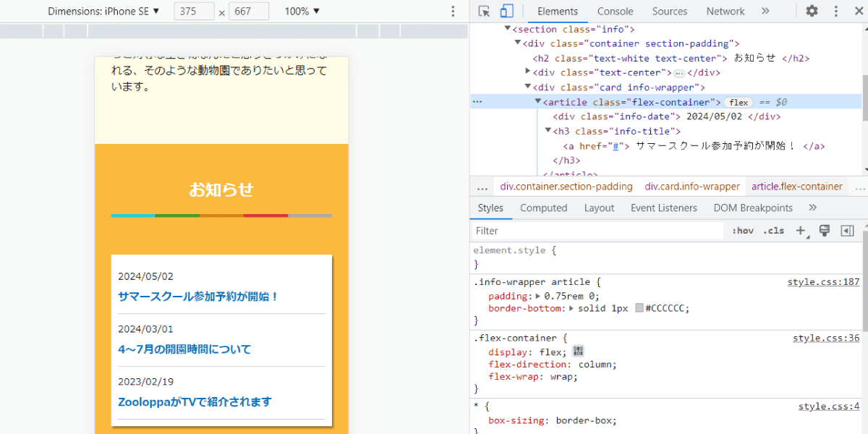Open color picker for #CCCCCC swatch
The image size is (868, 434).
click(x=639, y=308)
